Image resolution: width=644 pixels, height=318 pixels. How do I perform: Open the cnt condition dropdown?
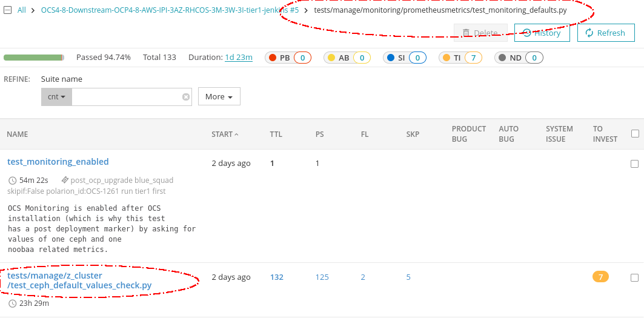(x=57, y=97)
